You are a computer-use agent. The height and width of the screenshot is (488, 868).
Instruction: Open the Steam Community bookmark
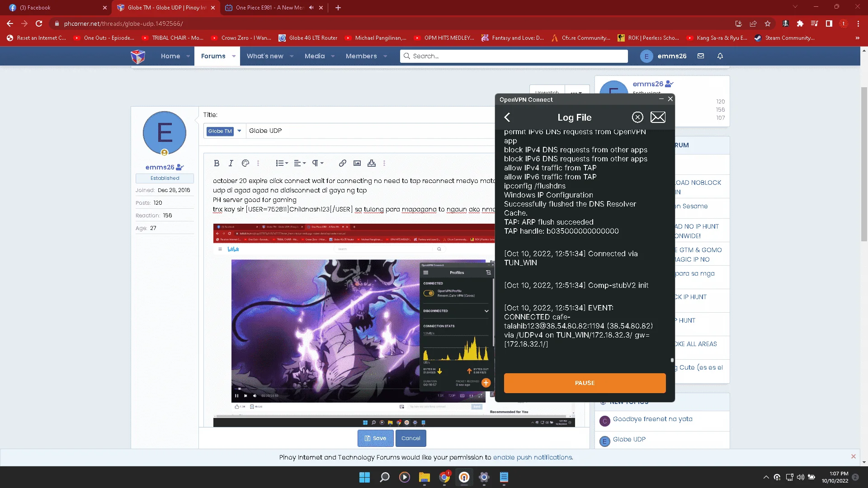pyautogui.click(x=784, y=38)
